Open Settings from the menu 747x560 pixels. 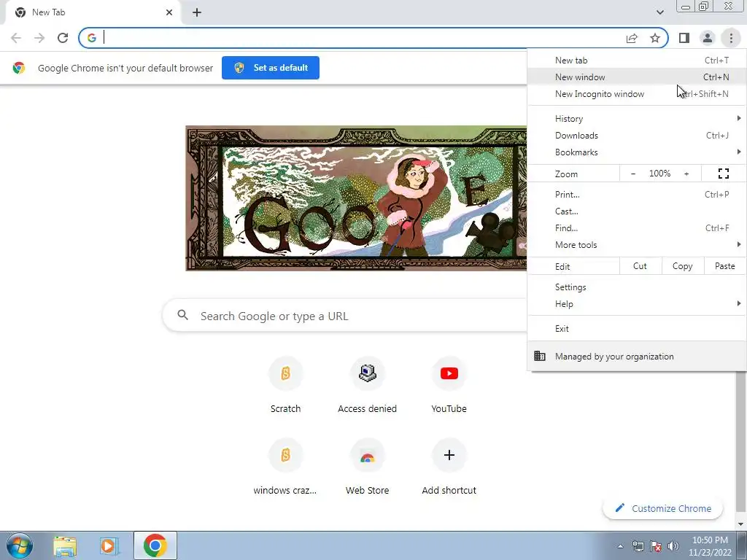pyautogui.click(x=637, y=287)
